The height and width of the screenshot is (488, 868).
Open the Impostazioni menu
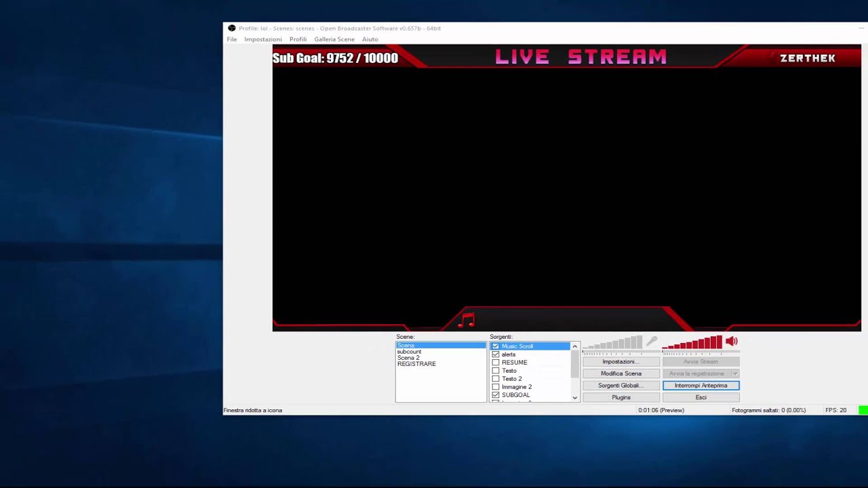[x=263, y=39]
